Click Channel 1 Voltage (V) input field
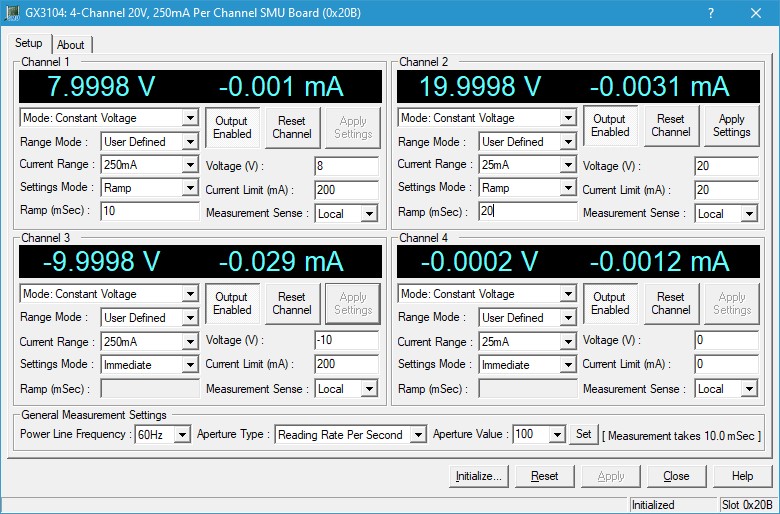This screenshot has width=780, height=514. (346, 166)
